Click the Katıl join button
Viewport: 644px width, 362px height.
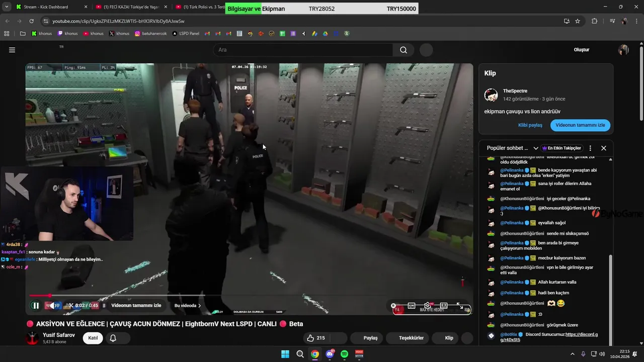(x=93, y=338)
